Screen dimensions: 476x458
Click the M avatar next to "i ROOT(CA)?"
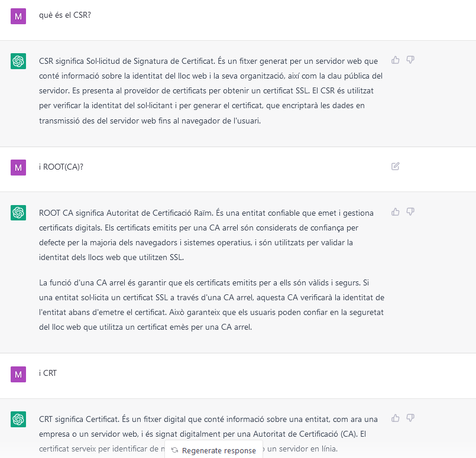click(18, 167)
